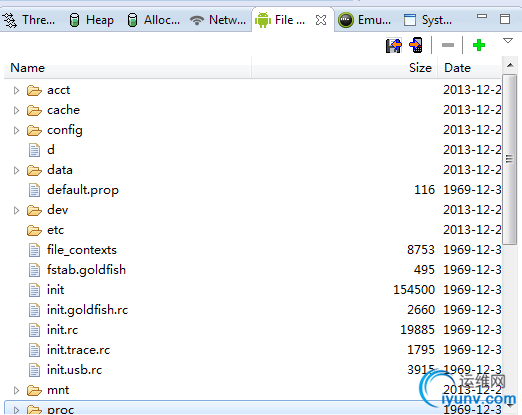522x415 pixels.
Task: Click the pull file from device icon
Action: (x=394, y=45)
